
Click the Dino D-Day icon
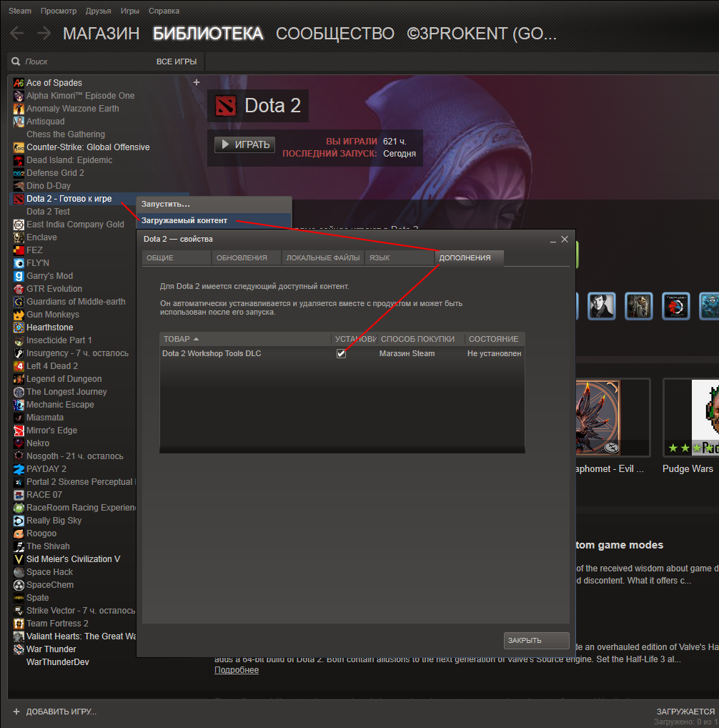[x=19, y=186]
